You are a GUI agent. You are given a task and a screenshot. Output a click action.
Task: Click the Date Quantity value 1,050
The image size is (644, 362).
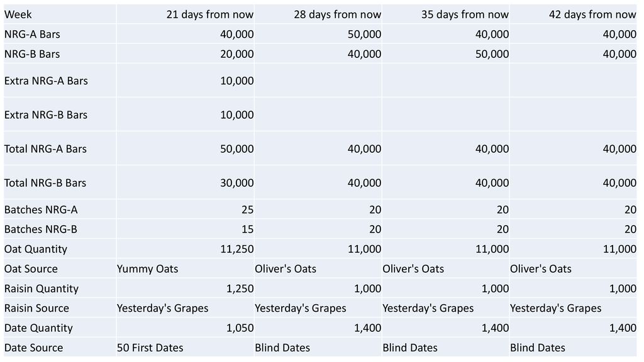tap(240, 328)
